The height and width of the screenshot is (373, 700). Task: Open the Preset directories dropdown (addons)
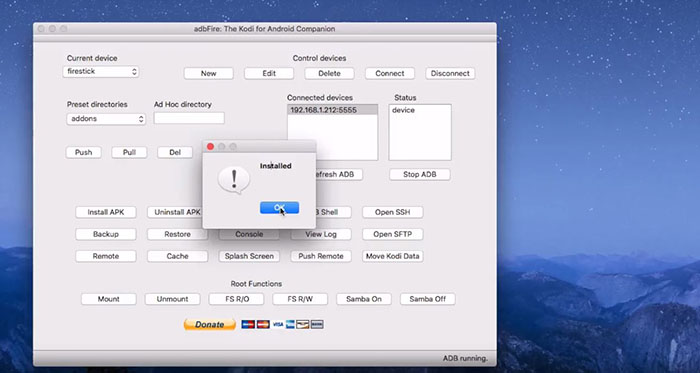tap(106, 119)
